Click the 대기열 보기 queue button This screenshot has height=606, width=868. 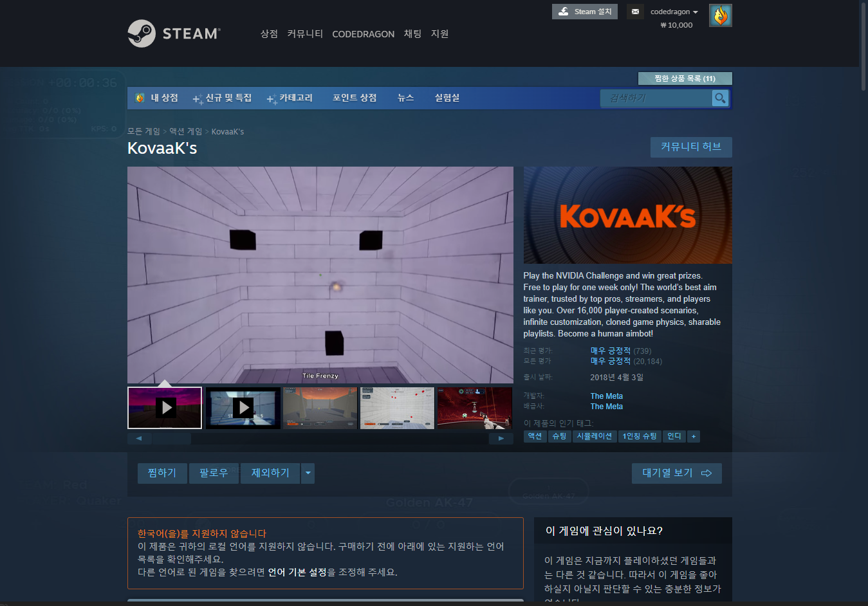pyautogui.click(x=677, y=473)
